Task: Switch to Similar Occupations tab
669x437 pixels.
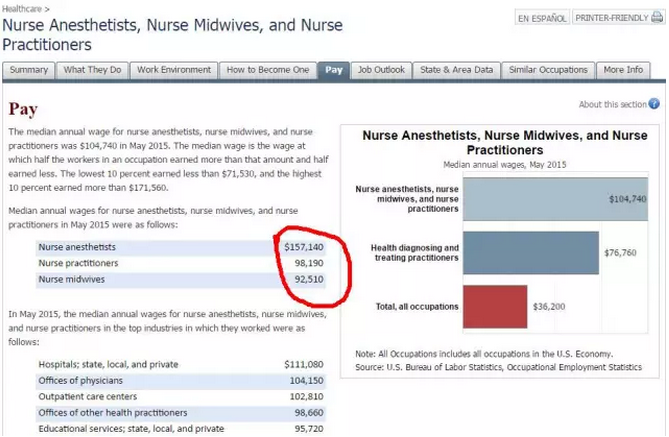Action: 548,70
